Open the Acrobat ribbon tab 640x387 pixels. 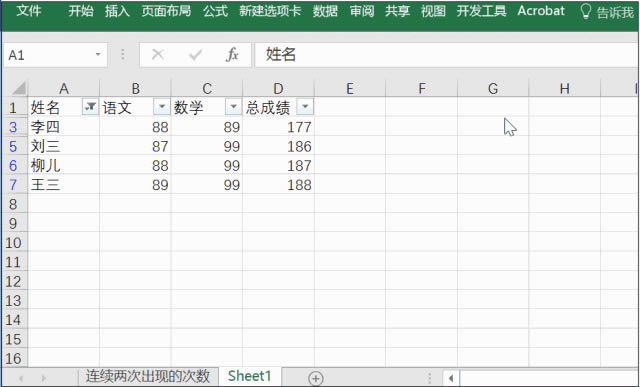click(541, 11)
